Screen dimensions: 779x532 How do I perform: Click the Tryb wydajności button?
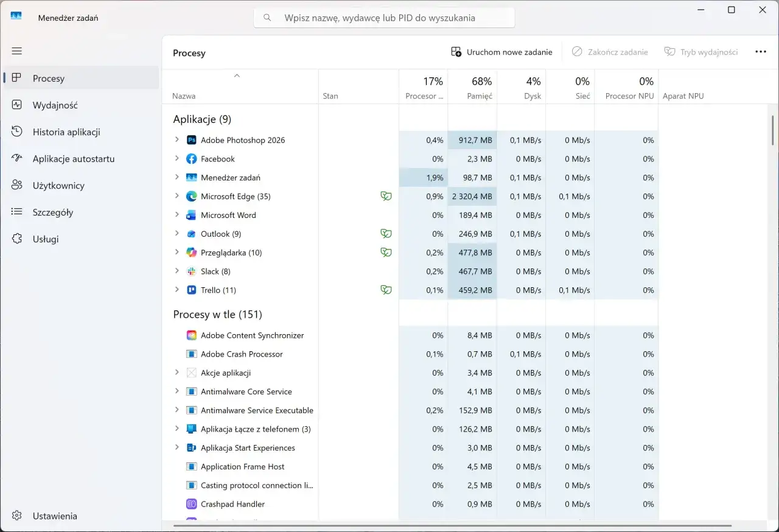coord(701,52)
